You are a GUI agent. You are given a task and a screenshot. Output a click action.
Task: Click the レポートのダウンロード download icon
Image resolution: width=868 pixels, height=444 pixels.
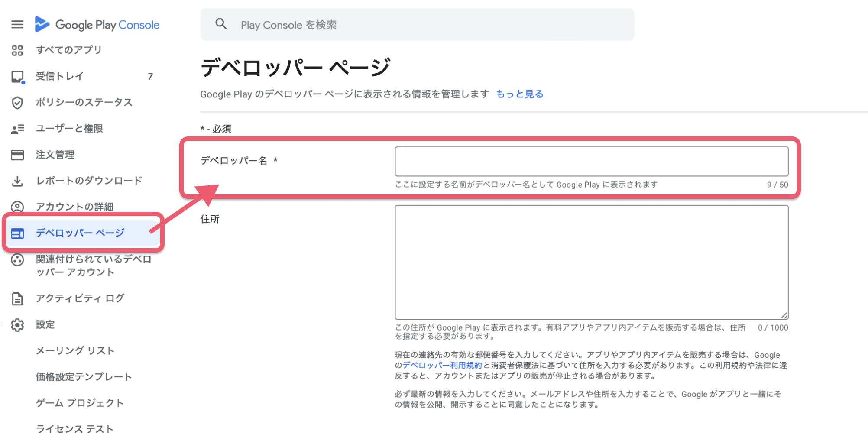pos(17,181)
